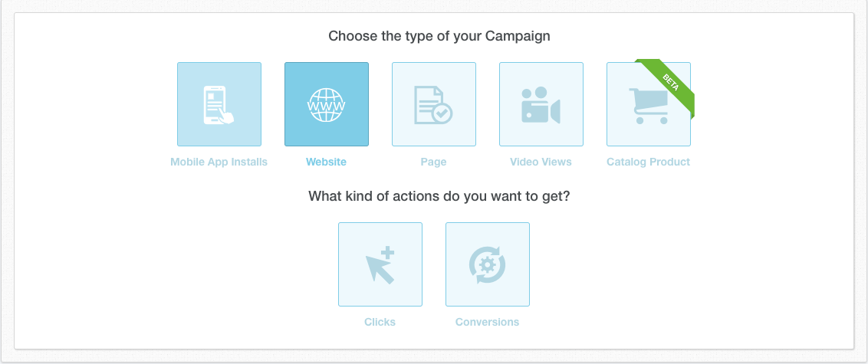Image resolution: width=868 pixels, height=364 pixels.
Task: Choose the Website globe icon tile
Action: click(x=327, y=104)
